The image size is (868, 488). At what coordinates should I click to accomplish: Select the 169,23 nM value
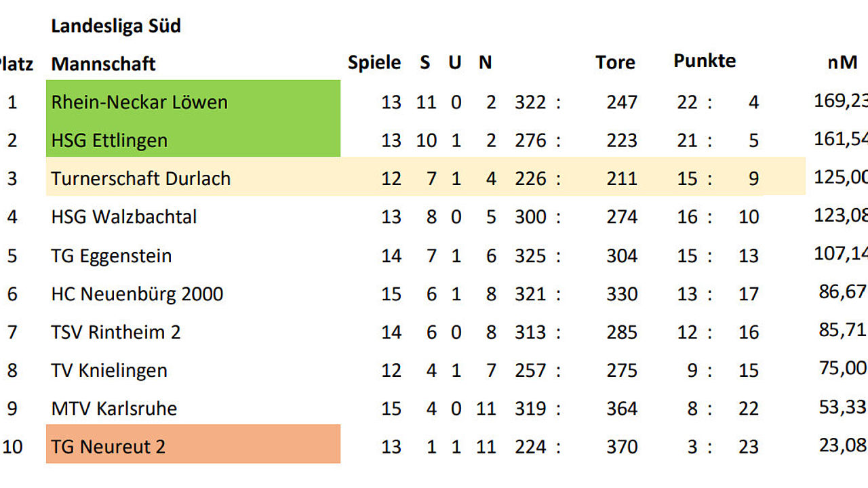click(841, 101)
